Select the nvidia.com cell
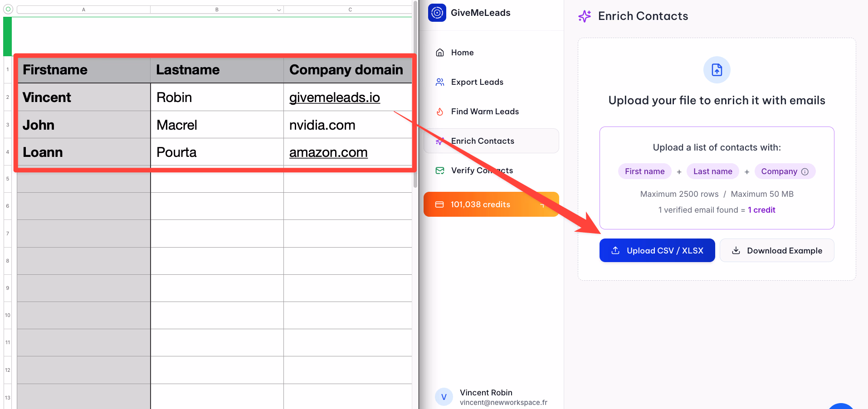Viewport: 868px width, 409px height. tap(348, 125)
